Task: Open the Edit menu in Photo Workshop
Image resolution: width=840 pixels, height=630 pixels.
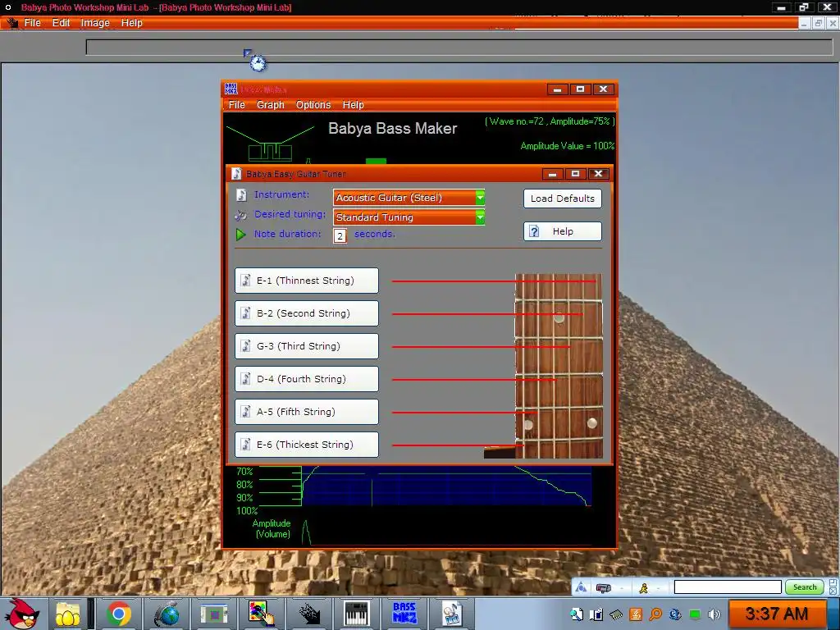Action: coord(61,23)
